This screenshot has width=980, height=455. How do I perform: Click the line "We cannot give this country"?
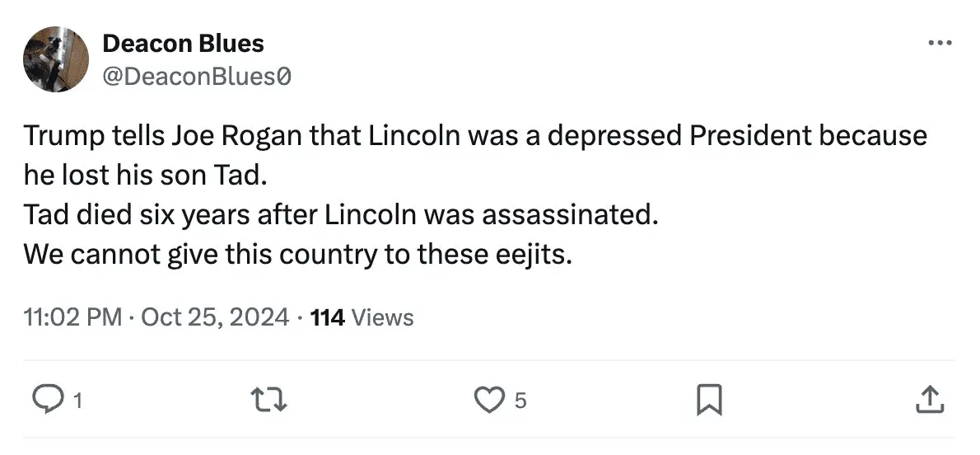pyautogui.click(x=296, y=255)
